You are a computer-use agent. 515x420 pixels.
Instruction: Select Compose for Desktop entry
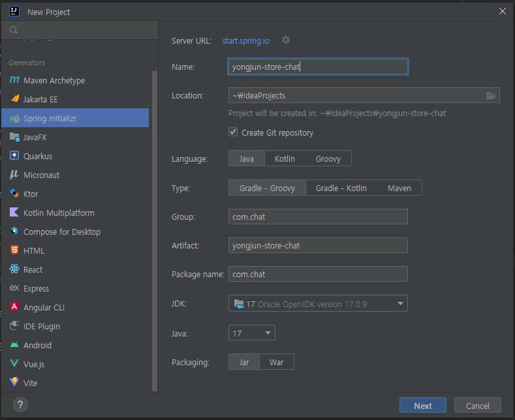75,232
